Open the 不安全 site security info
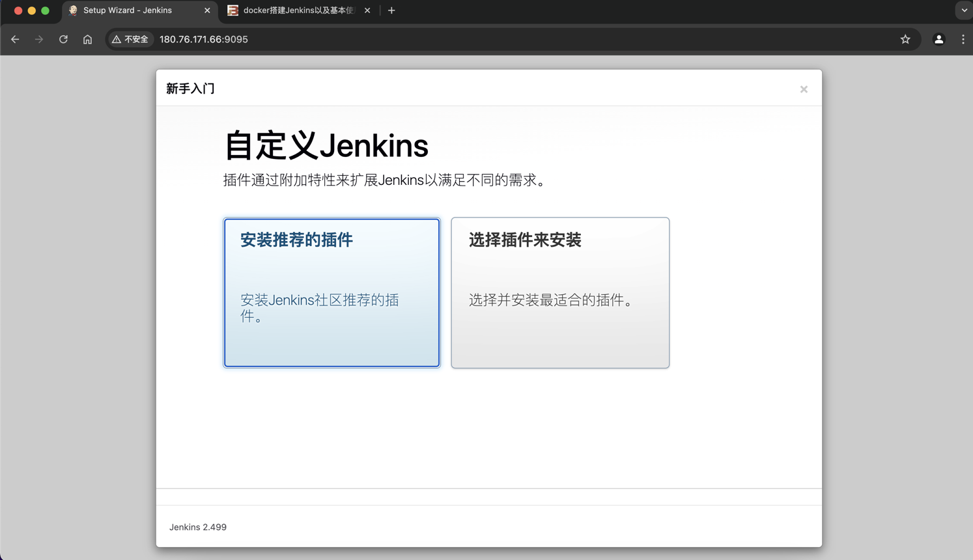 [130, 39]
